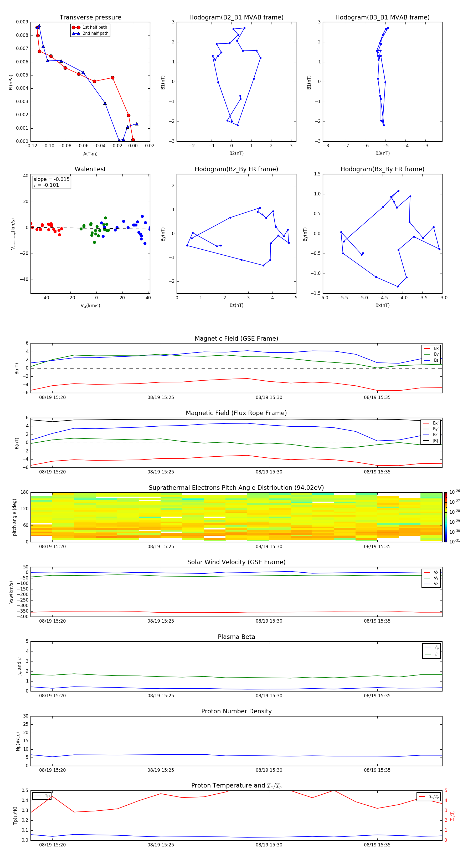Click the '10^-31' color bar label

(455, 542)
